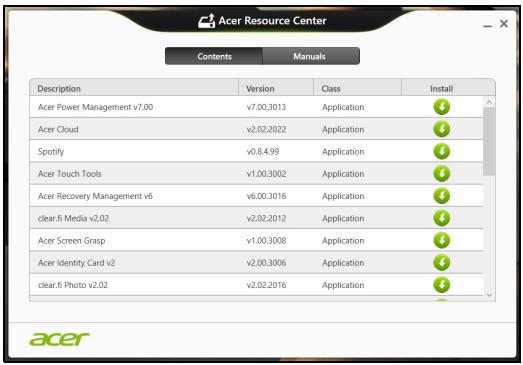Select Acer Recovery Management v6 entry
This screenshot has height=365, width=523.
(95, 196)
